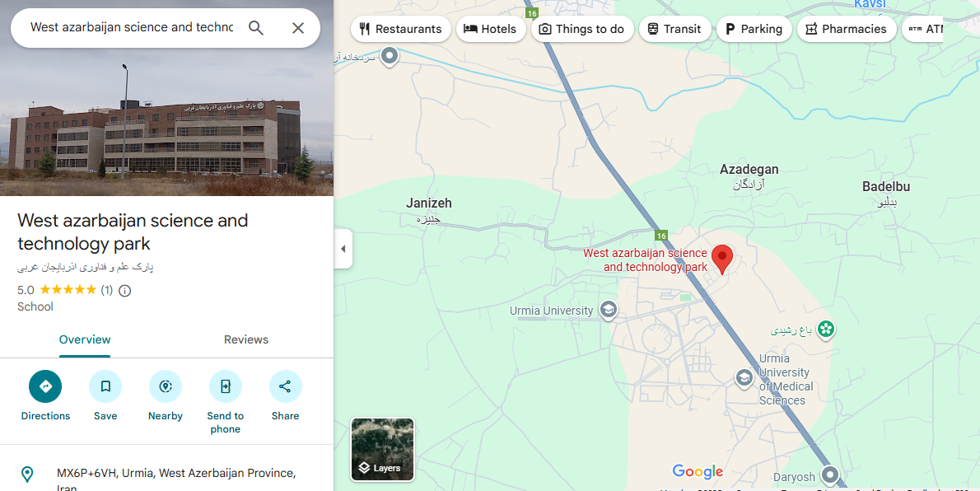Screen dimensions: 980x491
Task: Click Urmia University of Medical Sciences marker
Action: (x=743, y=378)
